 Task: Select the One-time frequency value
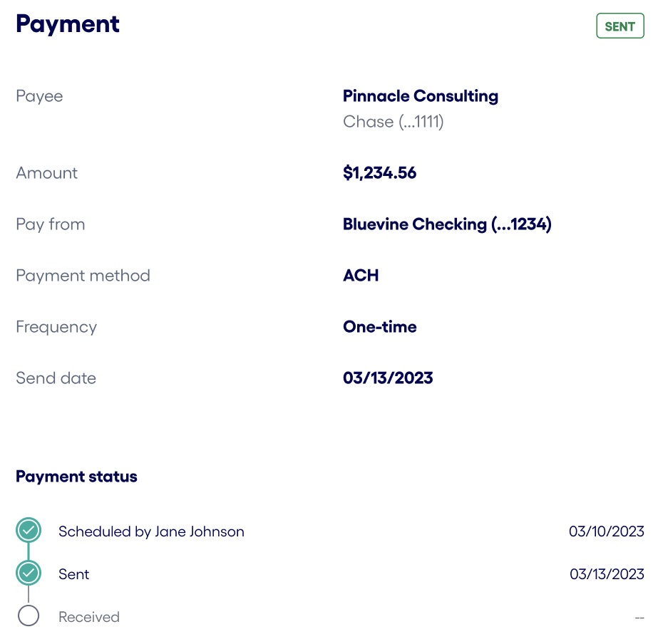tap(379, 326)
